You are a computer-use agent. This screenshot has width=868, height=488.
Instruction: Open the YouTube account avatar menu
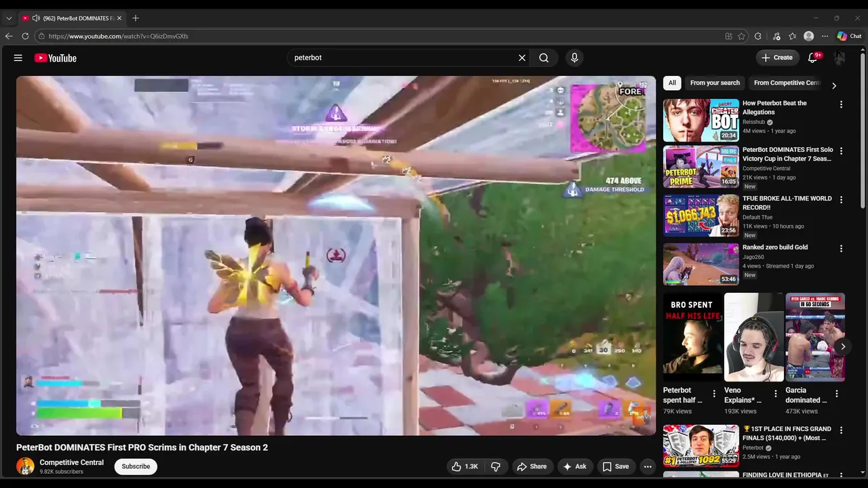pos(840,58)
